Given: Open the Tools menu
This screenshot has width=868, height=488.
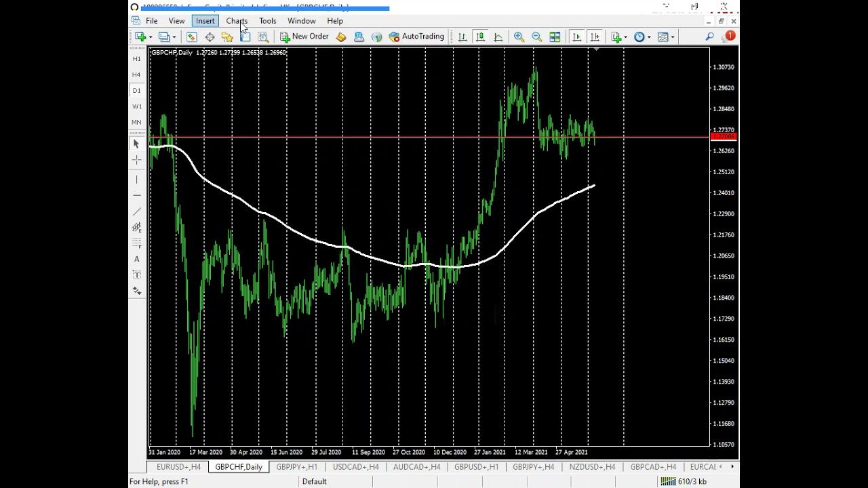Looking at the screenshot, I should click(x=267, y=21).
